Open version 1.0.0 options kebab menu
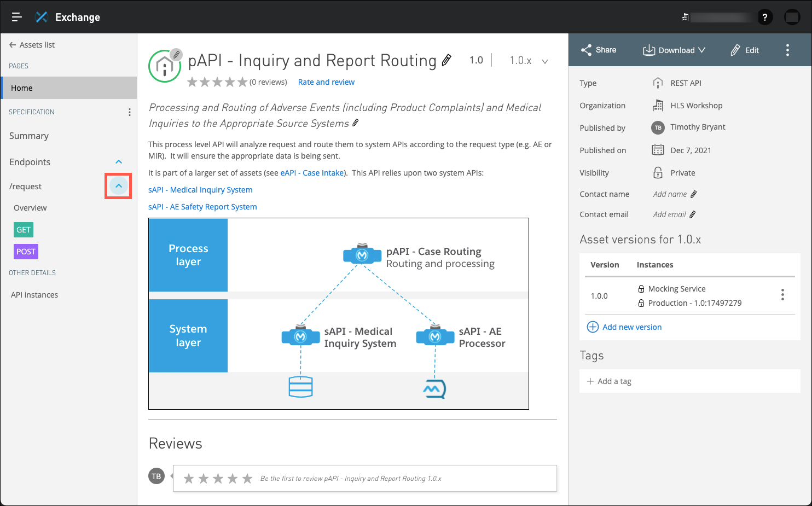Viewport: 812px width, 506px height. tap(782, 295)
